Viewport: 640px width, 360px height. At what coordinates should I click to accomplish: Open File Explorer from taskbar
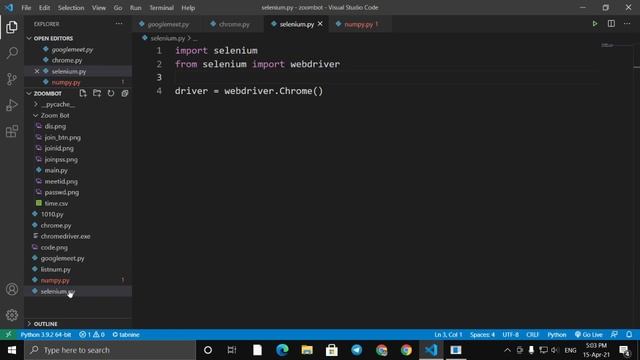pyautogui.click(x=307, y=350)
